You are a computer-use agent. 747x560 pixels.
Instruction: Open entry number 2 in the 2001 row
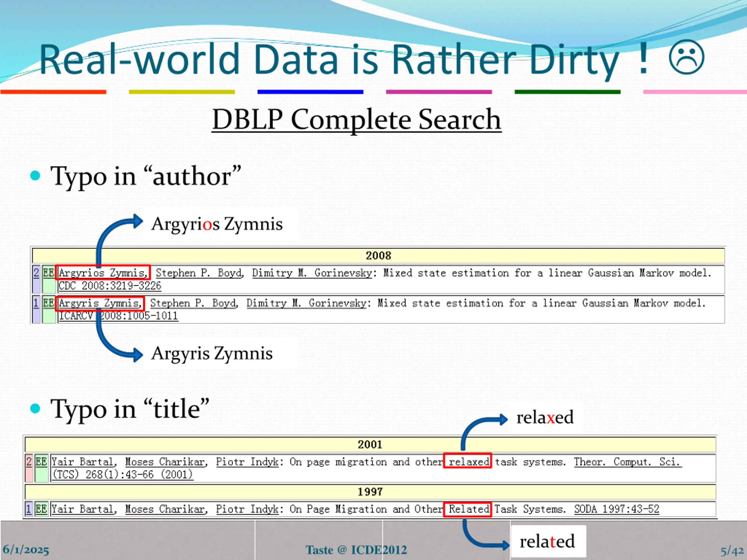[x=29, y=462]
